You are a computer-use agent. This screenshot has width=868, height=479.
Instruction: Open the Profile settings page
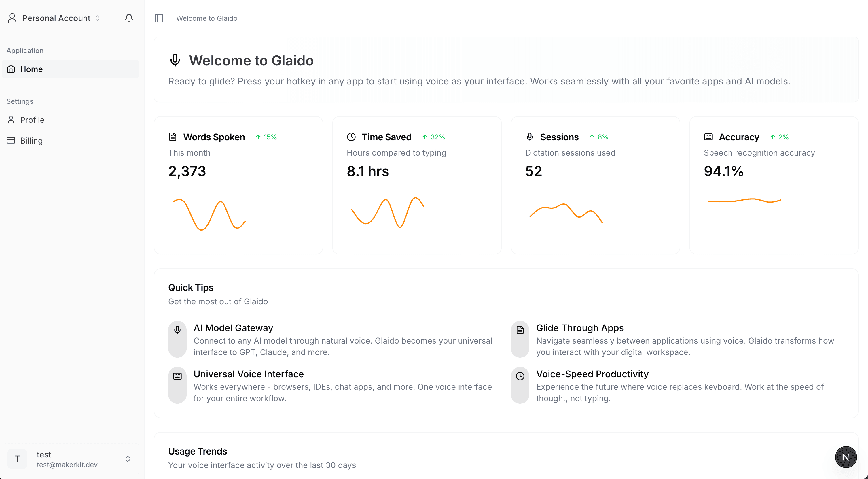point(71,120)
